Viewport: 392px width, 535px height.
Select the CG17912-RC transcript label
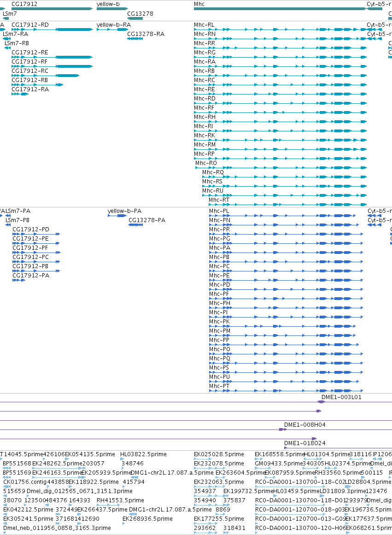pos(30,71)
